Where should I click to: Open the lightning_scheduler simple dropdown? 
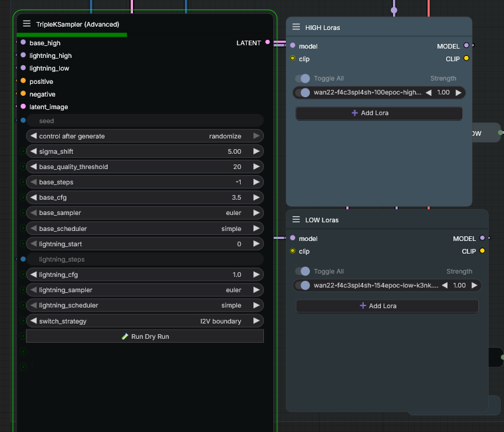(145, 306)
